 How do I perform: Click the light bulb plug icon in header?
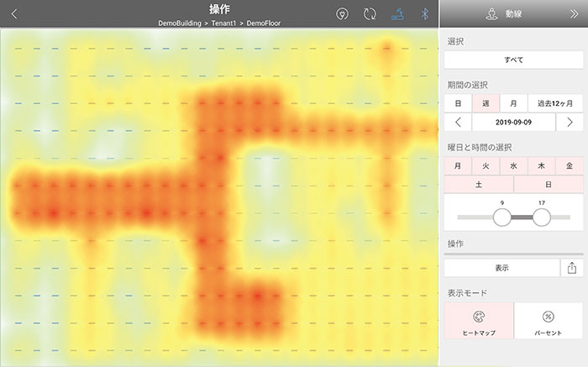pos(342,14)
